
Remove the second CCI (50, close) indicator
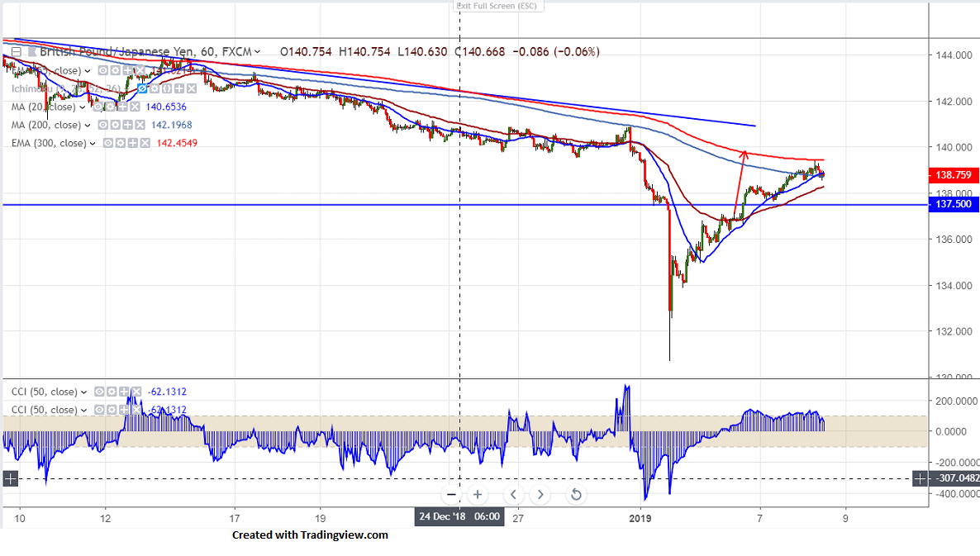pyautogui.click(x=137, y=410)
